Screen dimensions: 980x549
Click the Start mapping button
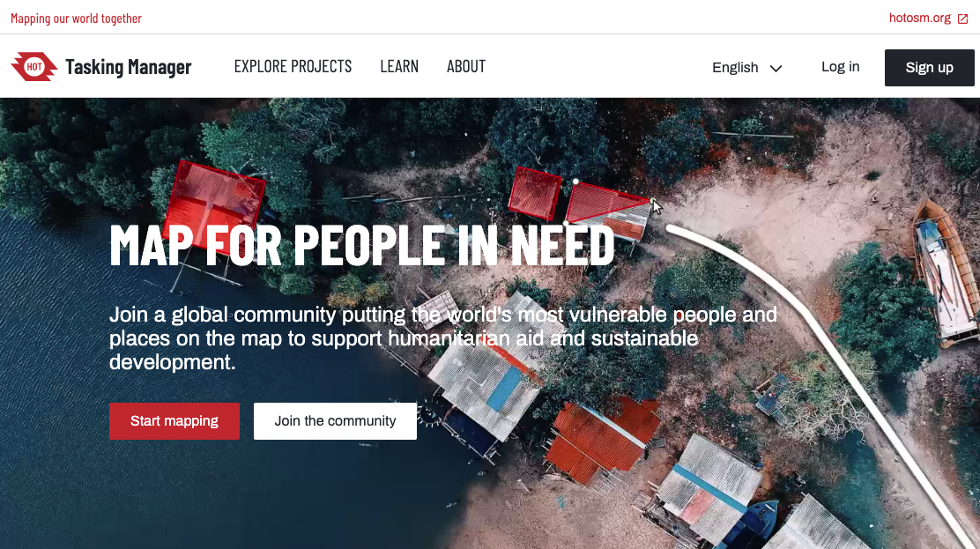point(174,421)
